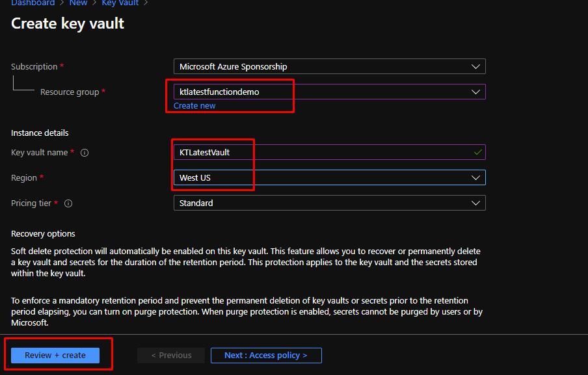Click the West US region selector

click(330, 177)
